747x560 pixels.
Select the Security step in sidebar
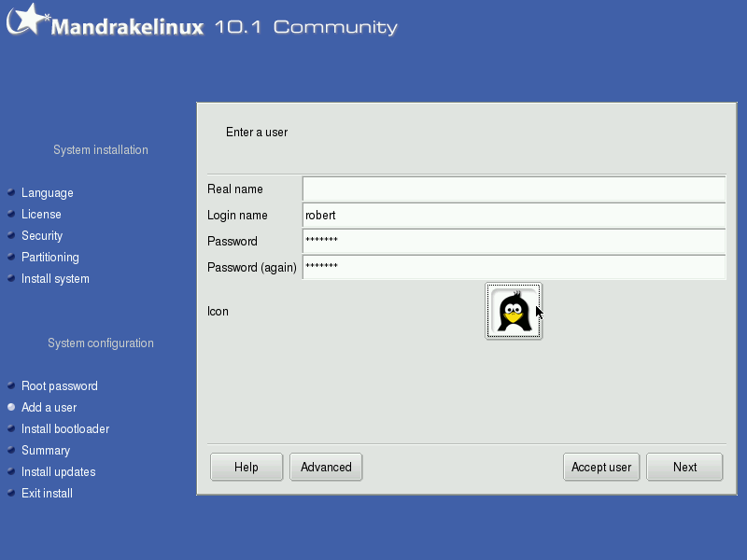pyautogui.click(x=42, y=236)
